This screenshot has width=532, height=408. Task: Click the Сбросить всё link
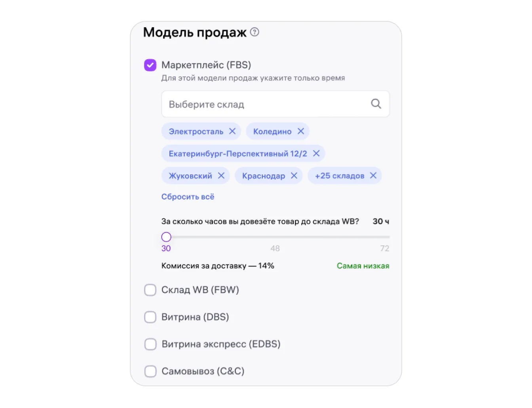(x=188, y=197)
